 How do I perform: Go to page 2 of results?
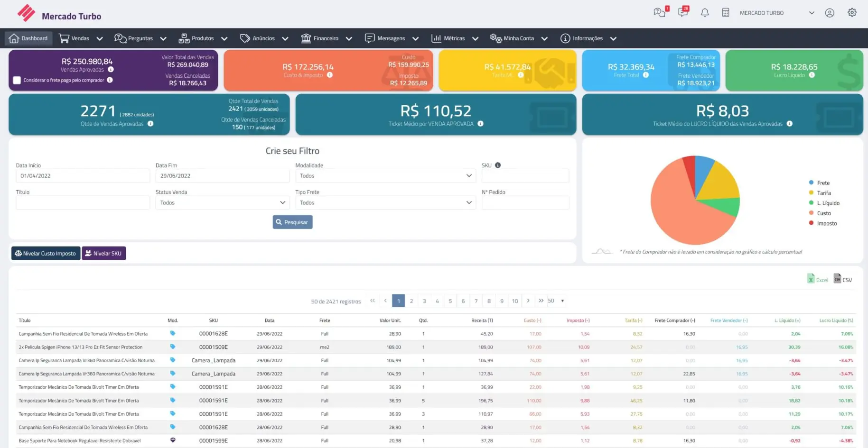click(x=411, y=301)
